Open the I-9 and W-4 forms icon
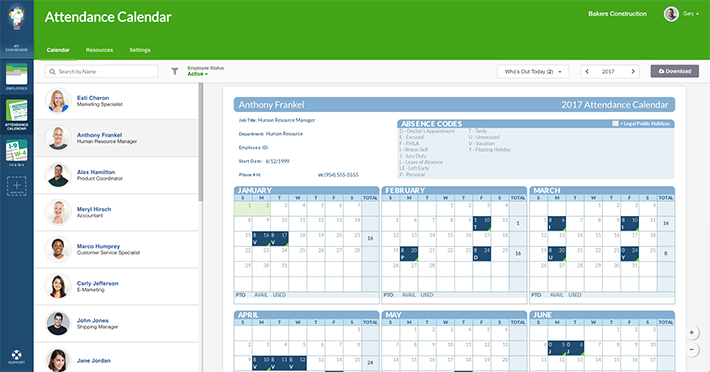This screenshot has height=372, width=710. coord(17,153)
